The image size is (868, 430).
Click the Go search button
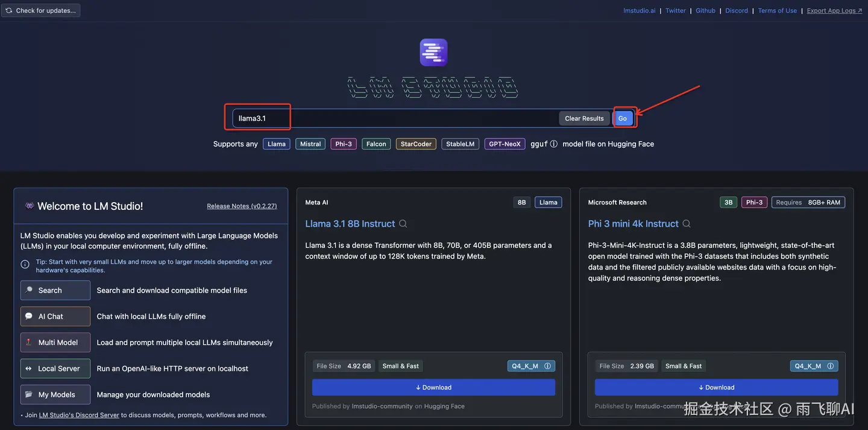tap(623, 118)
